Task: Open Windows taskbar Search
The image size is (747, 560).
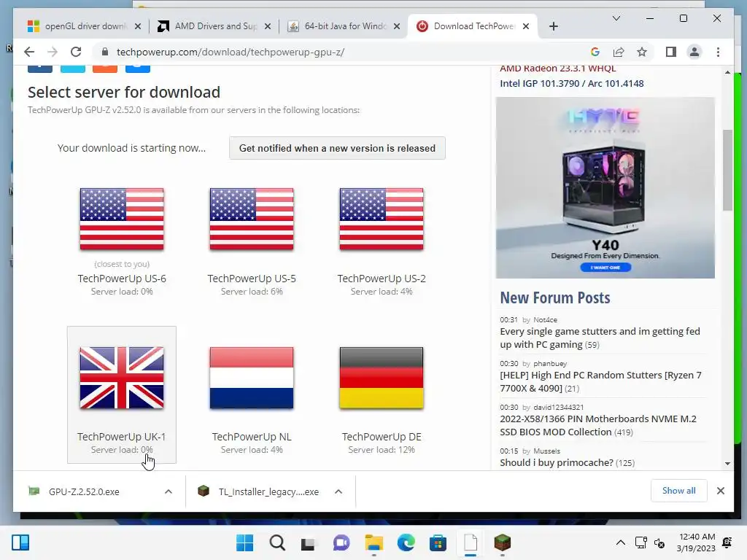Action: [276, 542]
